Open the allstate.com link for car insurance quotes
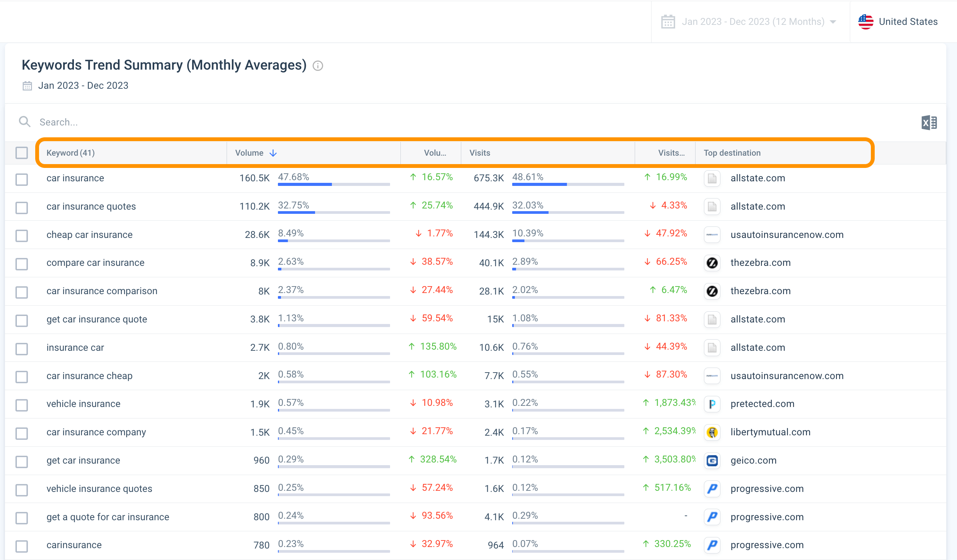Viewport: 957px width, 560px height. [758, 206]
